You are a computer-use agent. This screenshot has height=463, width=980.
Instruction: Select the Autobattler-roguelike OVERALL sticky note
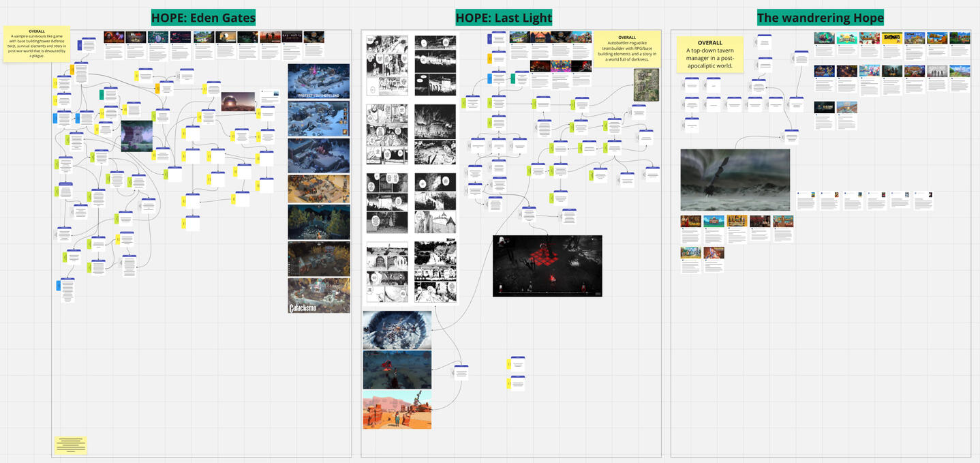click(x=627, y=48)
